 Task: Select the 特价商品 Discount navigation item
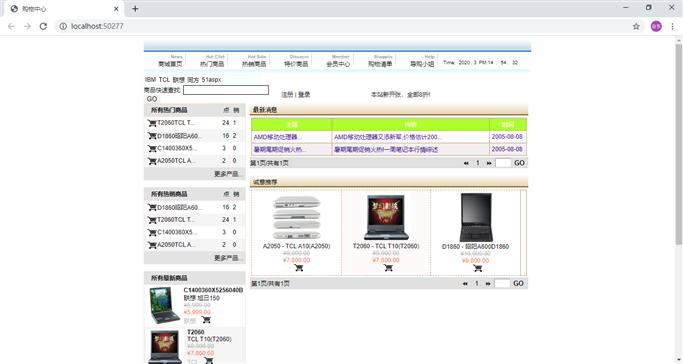pyautogui.click(x=296, y=64)
